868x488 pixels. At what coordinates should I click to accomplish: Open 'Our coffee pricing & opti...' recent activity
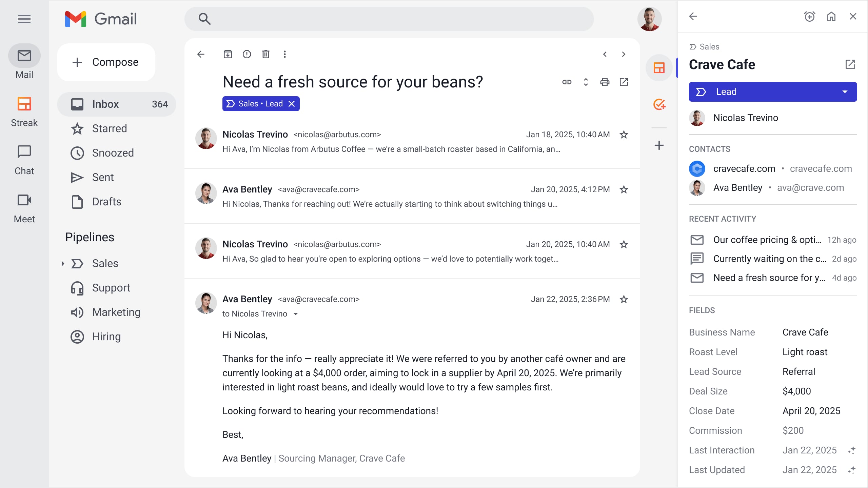[x=767, y=240]
